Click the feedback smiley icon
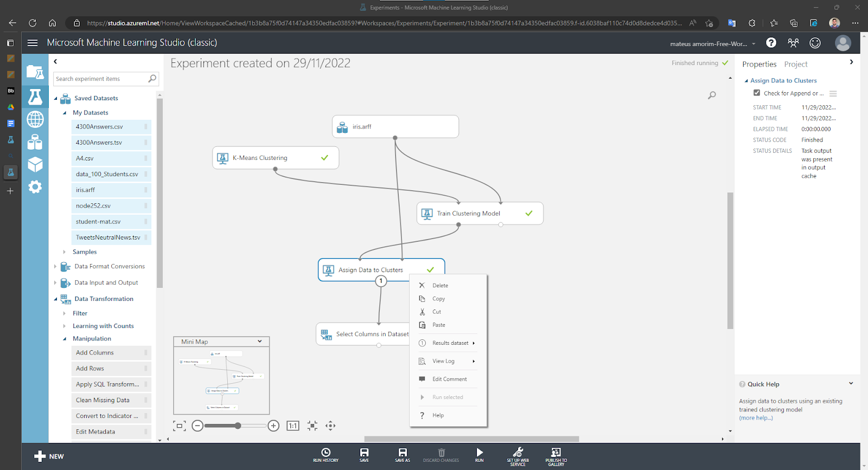 (815, 43)
